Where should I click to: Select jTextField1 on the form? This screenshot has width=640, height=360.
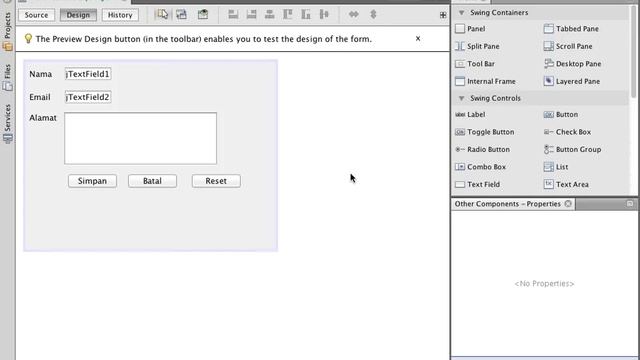pos(88,74)
